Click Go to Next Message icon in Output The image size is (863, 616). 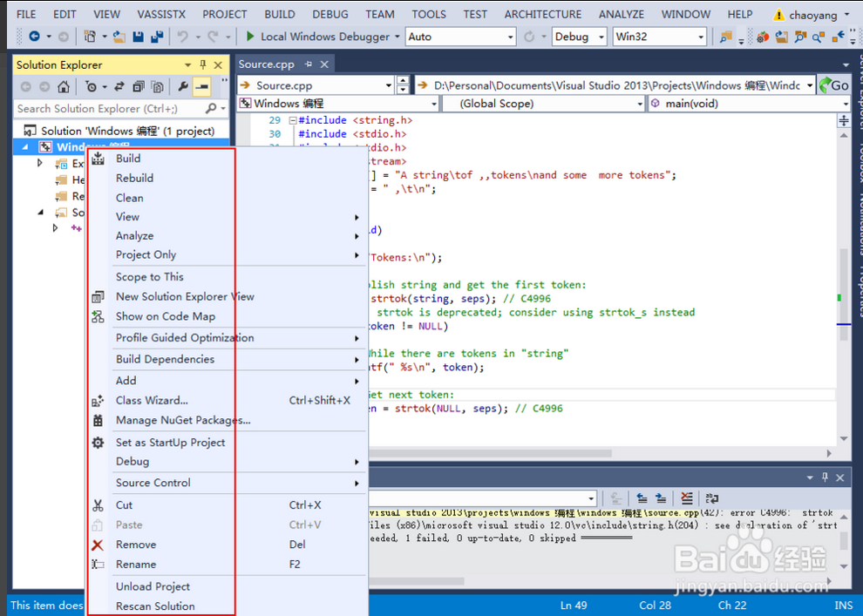pyautogui.click(x=661, y=498)
